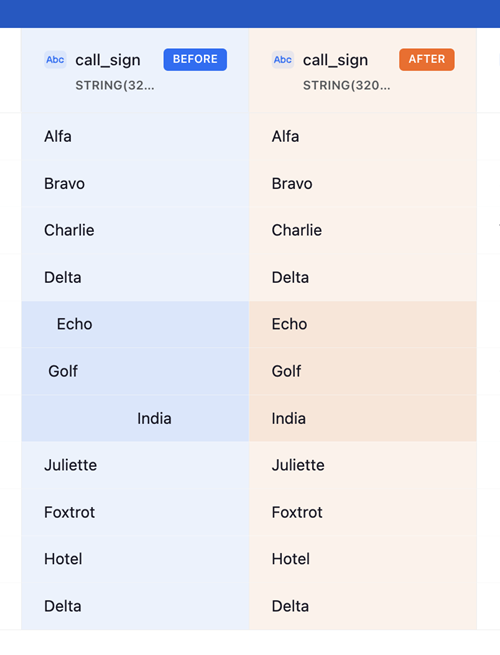Click the Abc type icon in BEFORE column

coord(55,60)
